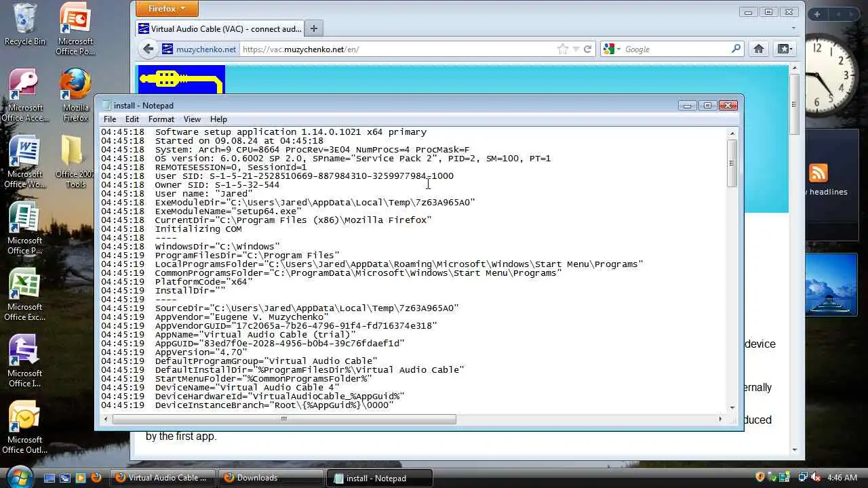
Task: Open the network tray icon
Action: pyautogui.click(x=802, y=477)
